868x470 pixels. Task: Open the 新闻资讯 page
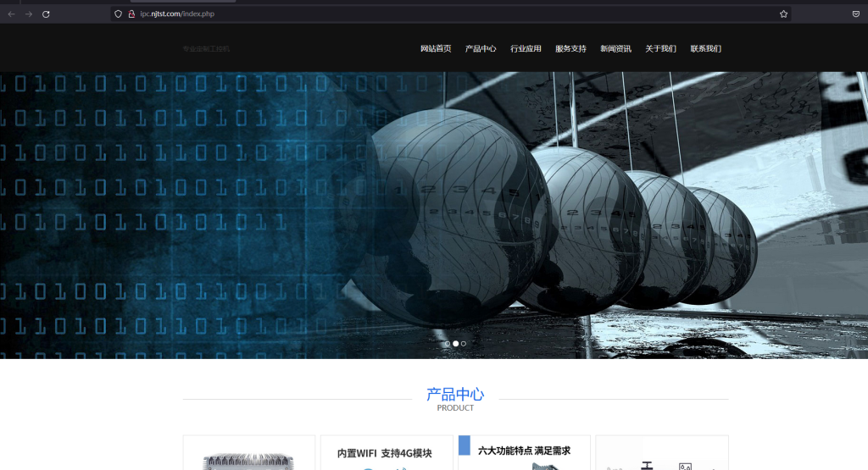click(x=615, y=49)
